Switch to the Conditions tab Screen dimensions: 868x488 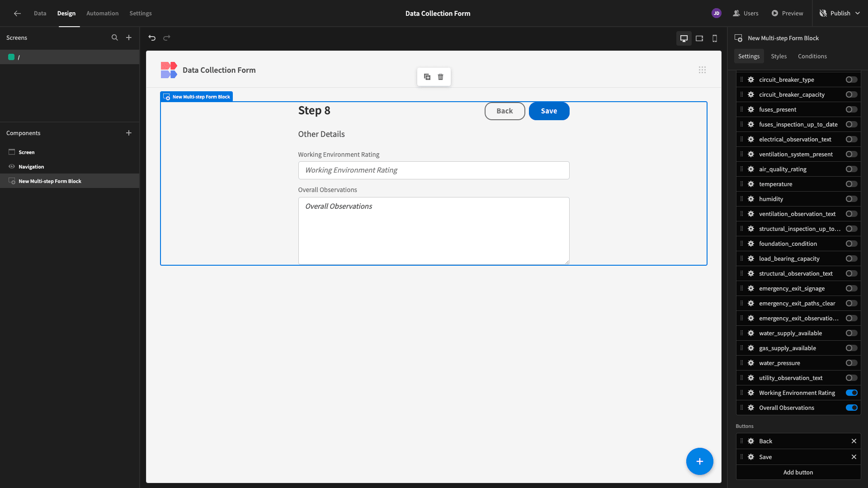coord(812,56)
